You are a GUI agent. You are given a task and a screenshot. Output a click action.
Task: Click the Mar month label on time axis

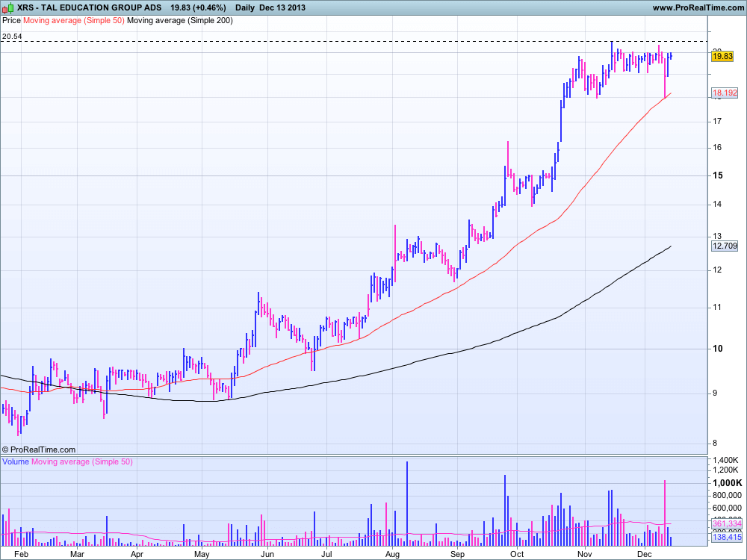77,554
